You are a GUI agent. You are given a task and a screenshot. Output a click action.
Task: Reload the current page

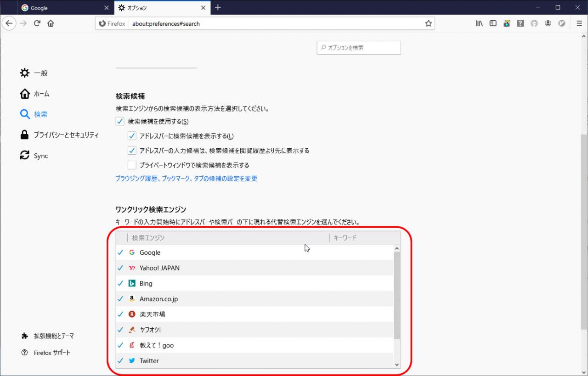(x=37, y=23)
